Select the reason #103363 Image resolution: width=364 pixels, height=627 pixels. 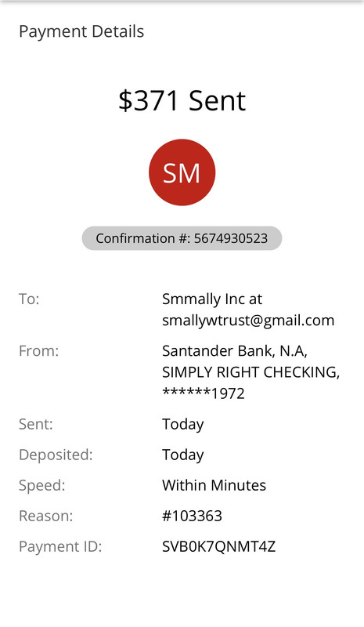(x=192, y=516)
